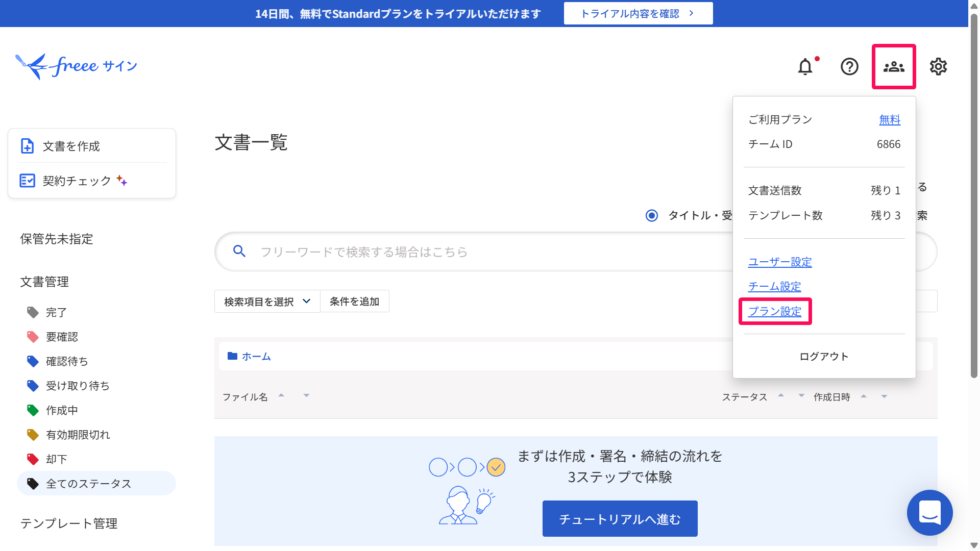Select 文書を作成 menu item
The image size is (980, 551).
[92, 146]
